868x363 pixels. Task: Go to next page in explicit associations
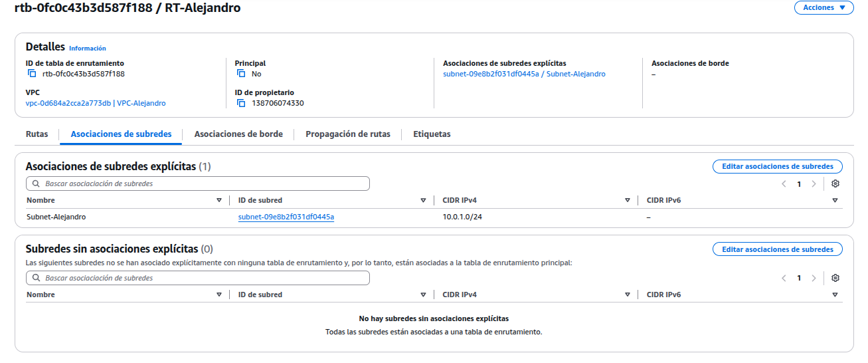pyautogui.click(x=814, y=184)
